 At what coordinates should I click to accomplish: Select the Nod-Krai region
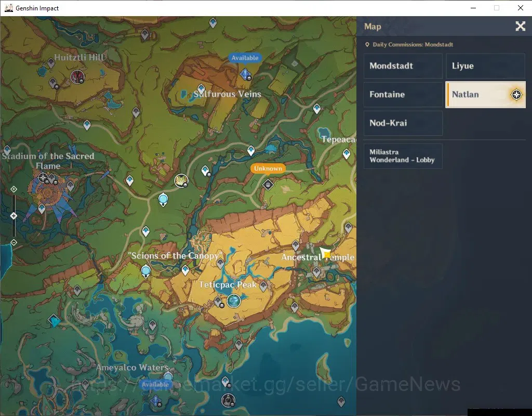click(x=403, y=123)
